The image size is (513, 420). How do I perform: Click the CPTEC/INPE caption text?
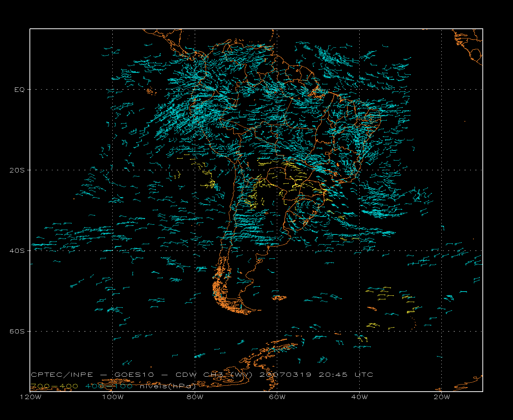(x=62, y=375)
